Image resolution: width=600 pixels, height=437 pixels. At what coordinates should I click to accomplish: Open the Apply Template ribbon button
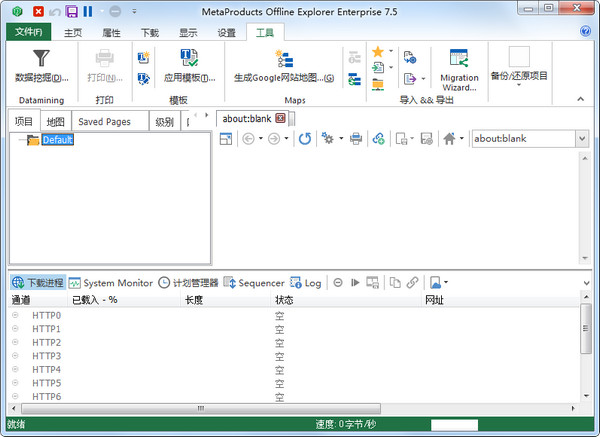tap(189, 66)
